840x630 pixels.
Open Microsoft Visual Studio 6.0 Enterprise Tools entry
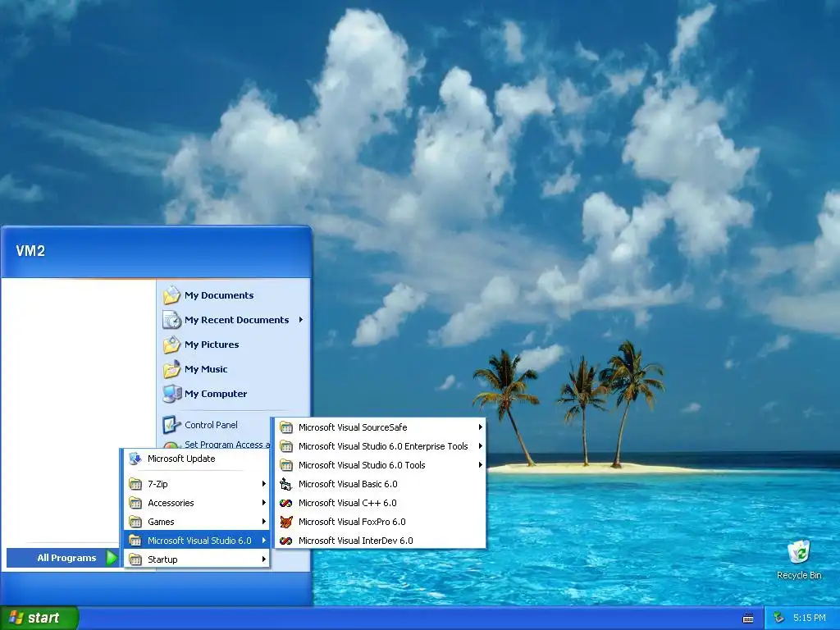click(380, 446)
